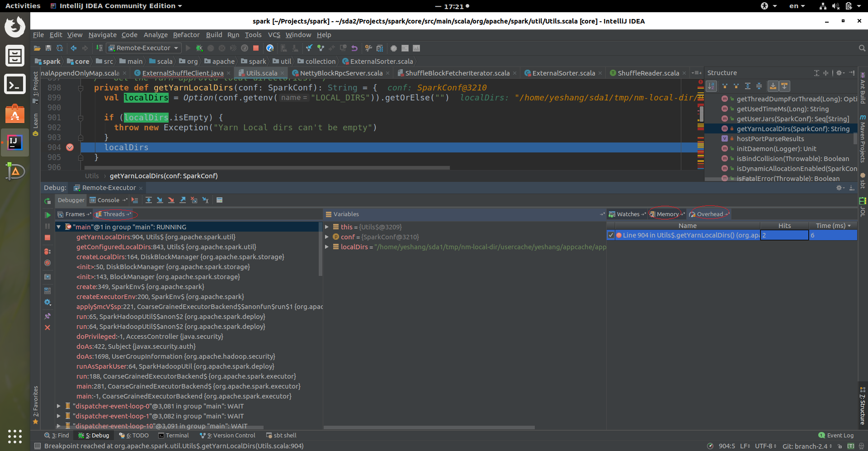The height and width of the screenshot is (451, 868).
Task: Select Mute Breakpoints icon in debugger sidebar
Action: tap(47, 263)
